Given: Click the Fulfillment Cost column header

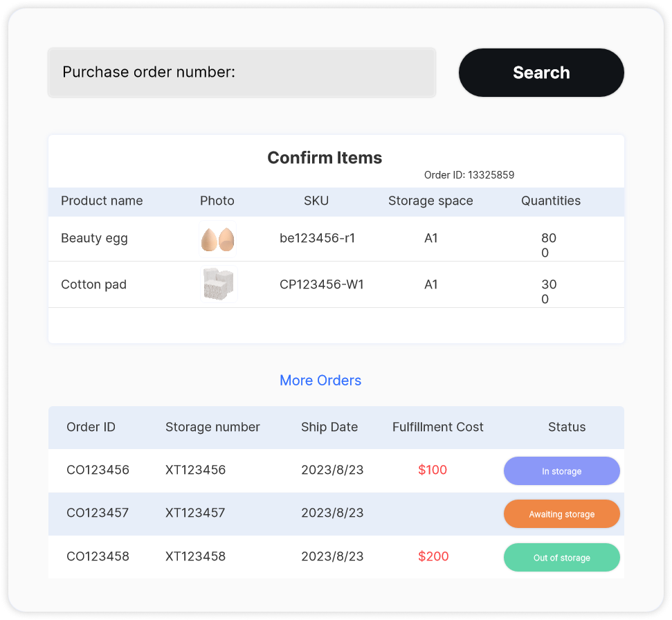Looking at the screenshot, I should [x=437, y=427].
